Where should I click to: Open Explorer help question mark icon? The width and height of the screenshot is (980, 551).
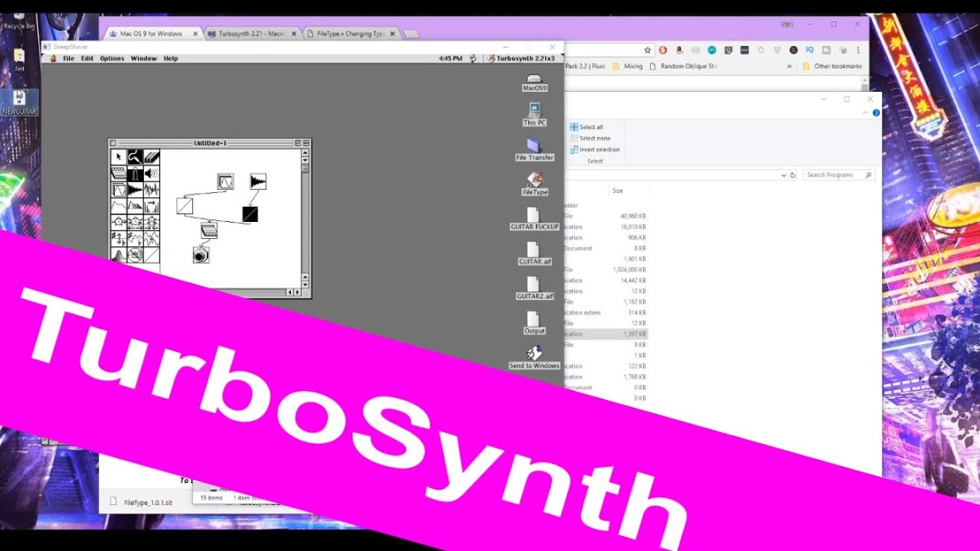click(x=876, y=112)
